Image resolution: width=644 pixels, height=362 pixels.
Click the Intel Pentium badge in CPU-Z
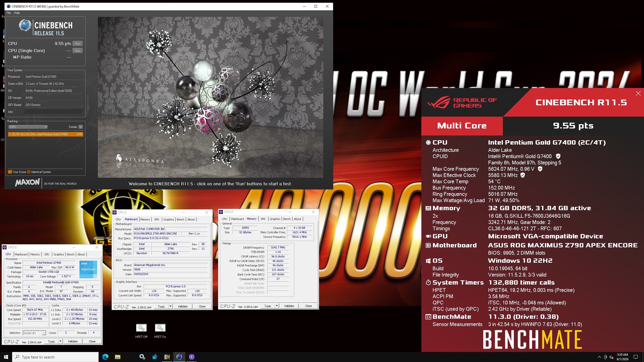[88, 269]
